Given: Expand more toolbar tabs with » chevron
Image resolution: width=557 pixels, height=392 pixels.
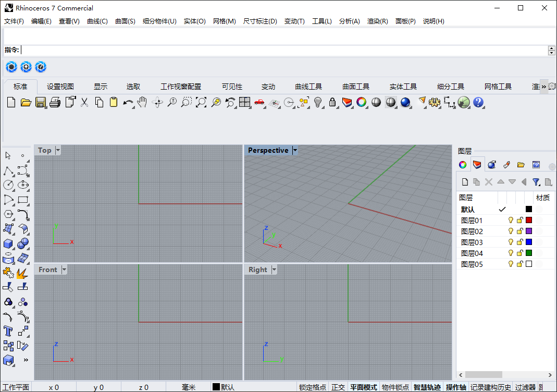Looking at the screenshot, I should 543,87.
